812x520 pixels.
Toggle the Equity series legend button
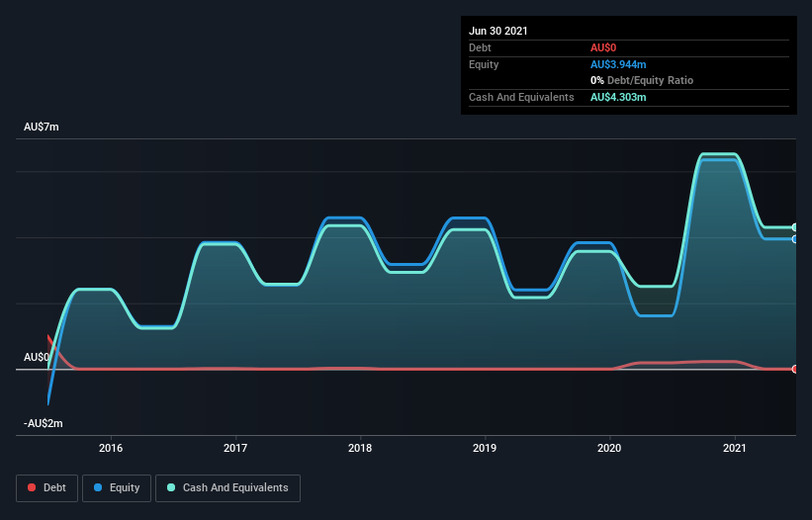pyautogui.click(x=117, y=488)
